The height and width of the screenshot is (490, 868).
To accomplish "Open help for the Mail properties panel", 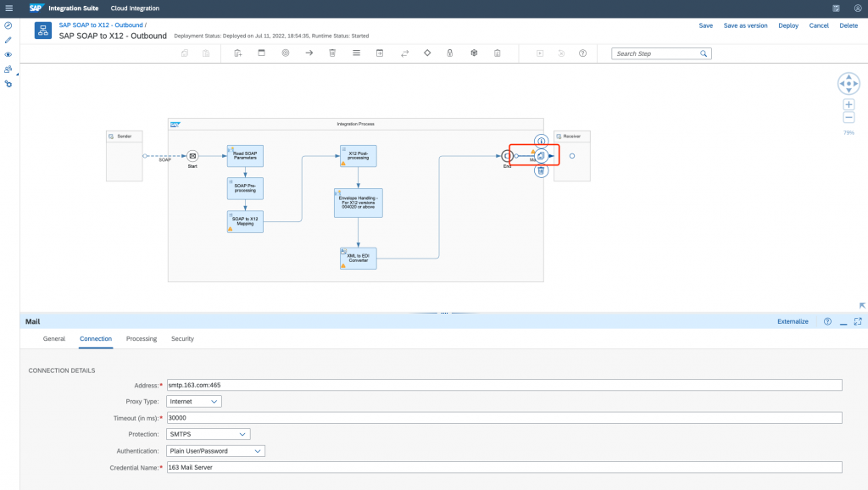I will (827, 321).
